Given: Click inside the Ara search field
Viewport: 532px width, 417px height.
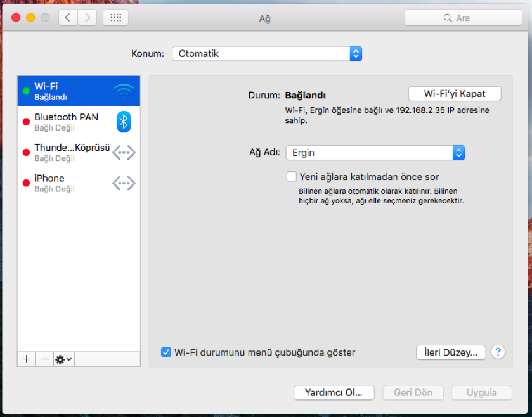Looking at the screenshot, I should [x=464, y=17].
